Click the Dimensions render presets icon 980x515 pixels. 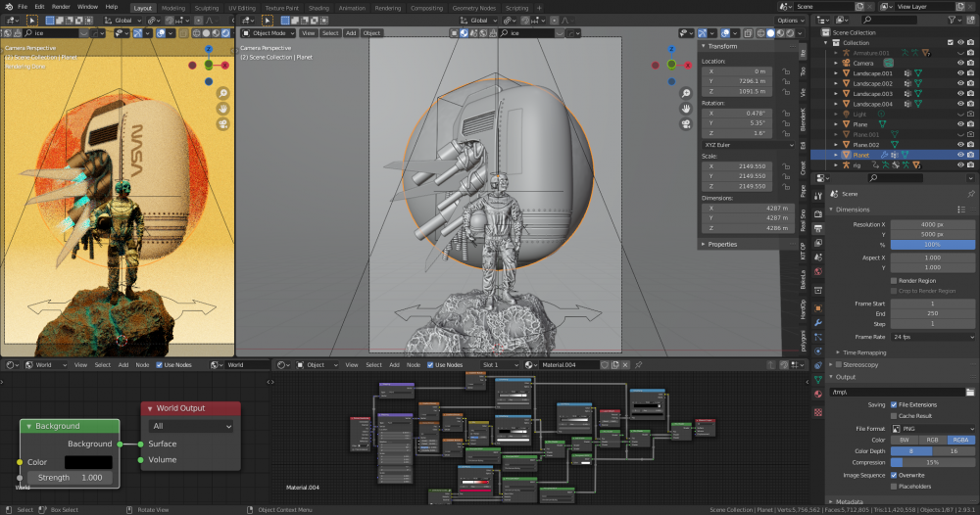point(961,210)
